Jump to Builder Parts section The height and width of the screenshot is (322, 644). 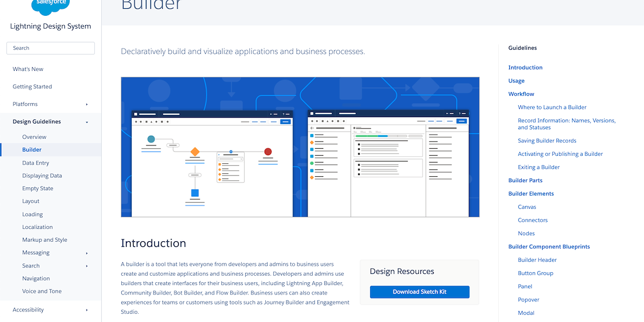(x=525, y=180)
